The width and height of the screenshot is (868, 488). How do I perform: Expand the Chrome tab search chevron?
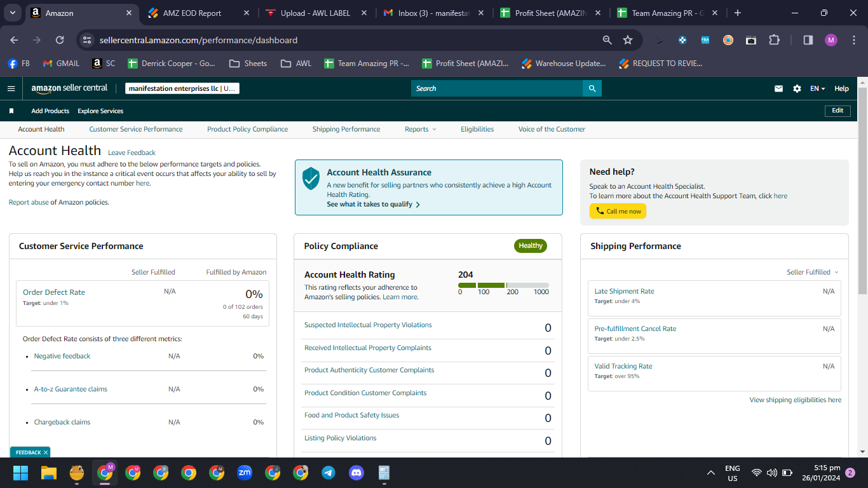point(13,13)
